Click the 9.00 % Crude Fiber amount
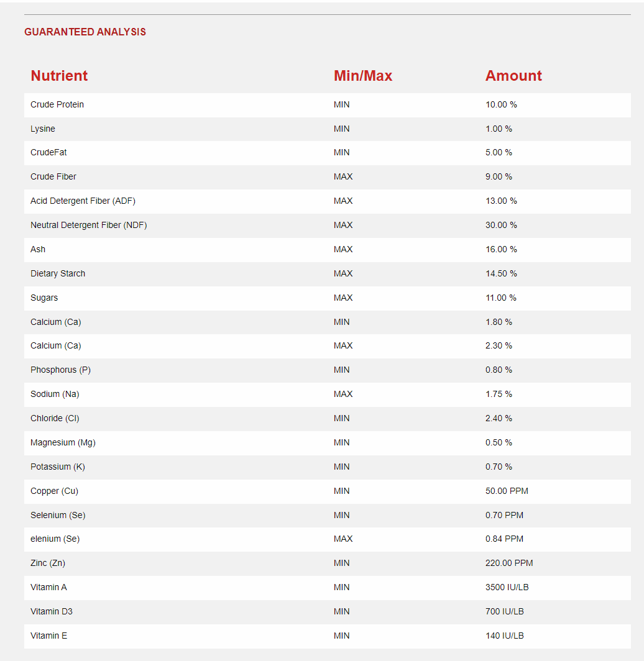The image size is (644, 661). click(499, 176)
